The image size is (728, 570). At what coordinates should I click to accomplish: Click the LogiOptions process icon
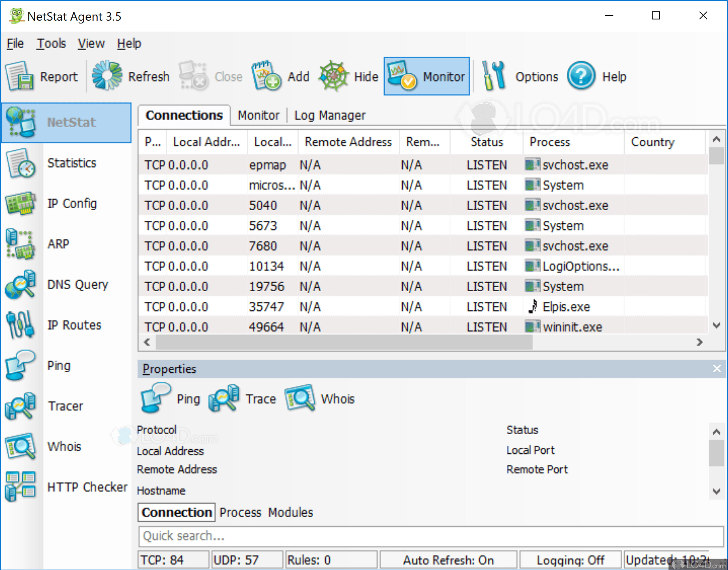coord(533,266)
